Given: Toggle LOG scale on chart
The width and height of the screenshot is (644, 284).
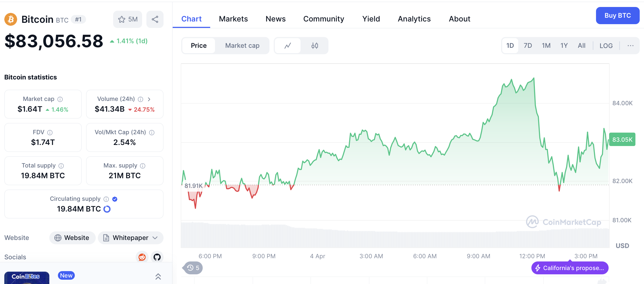Looking at the screenshot, I should [x=606, y=46].
